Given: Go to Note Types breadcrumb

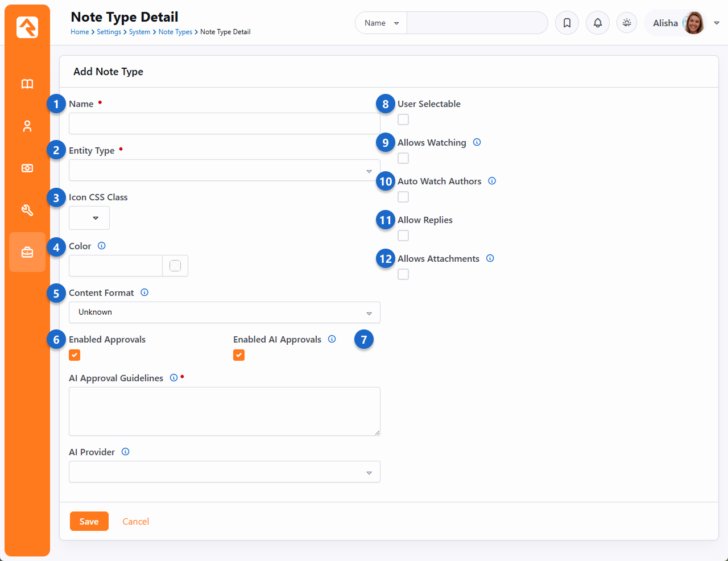Looking at the screenshot, I should (175, 32).
